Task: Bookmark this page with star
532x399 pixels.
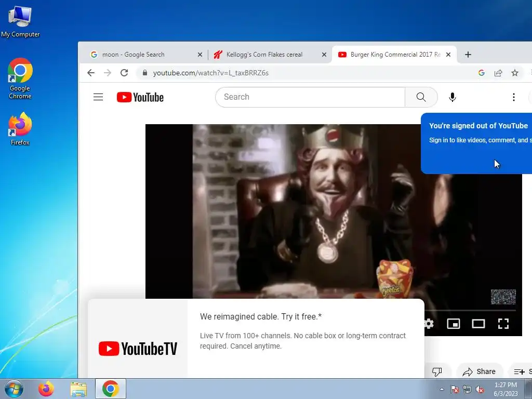Action: 515,73
